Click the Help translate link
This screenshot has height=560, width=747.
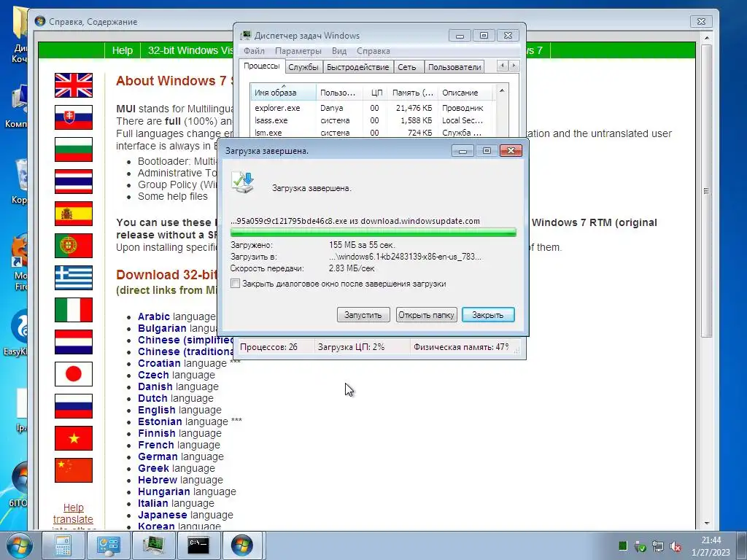click(x=73, y=513)
